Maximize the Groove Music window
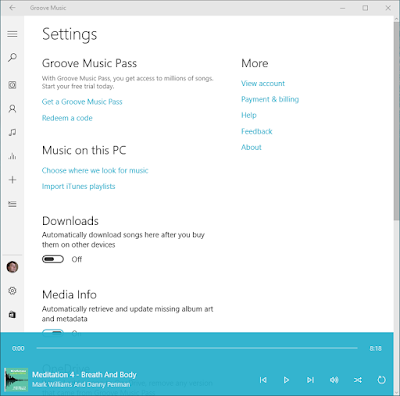This screenshot has height=396, width=400. (x=365, y=8)
